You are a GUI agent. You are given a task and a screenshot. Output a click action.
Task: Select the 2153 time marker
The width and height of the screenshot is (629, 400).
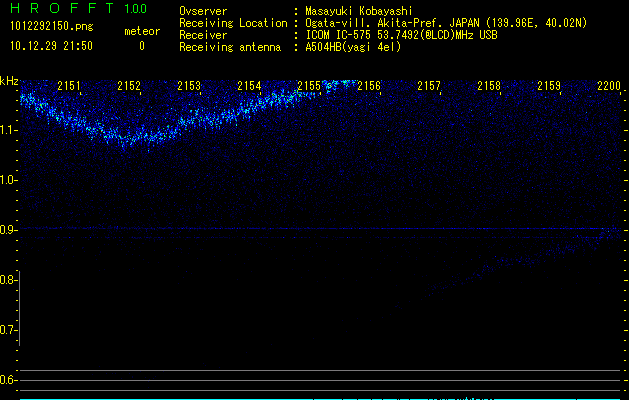tap(189, 87)
